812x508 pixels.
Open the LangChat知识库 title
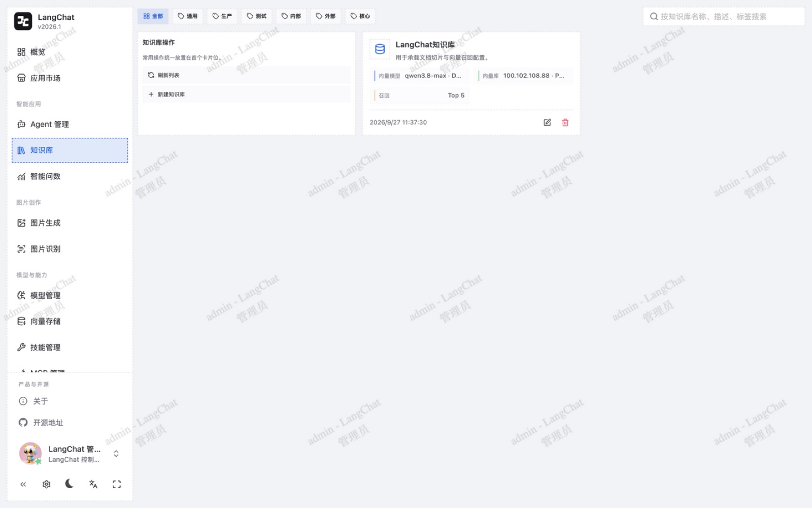(x=425, y=45)
